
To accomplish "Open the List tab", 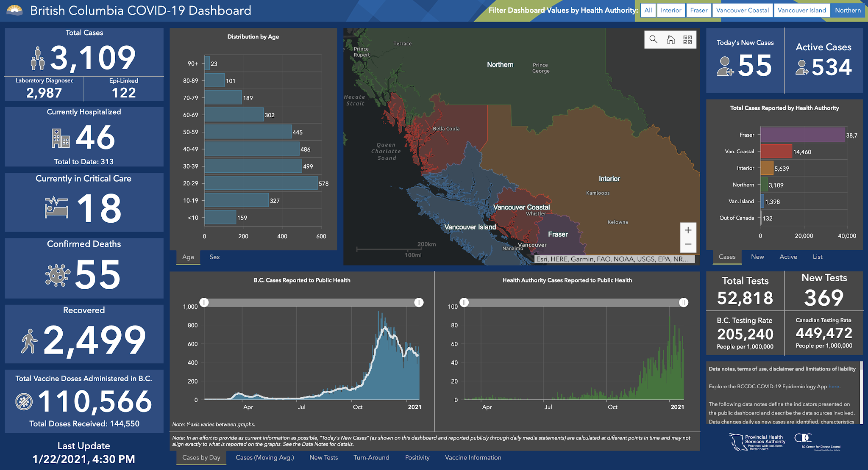I will (x=817, y=257).
